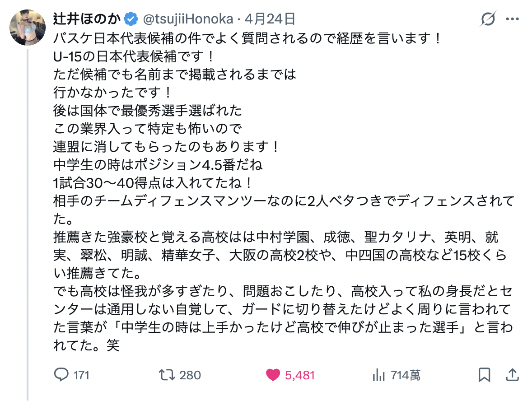Open 辻井ほのか display name profile link
532x401 pixels.
click(x=88, y=19)
